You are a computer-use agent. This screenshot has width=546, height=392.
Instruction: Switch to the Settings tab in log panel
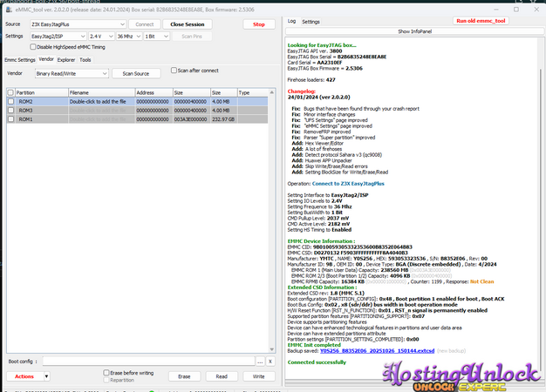coord(311,21)
